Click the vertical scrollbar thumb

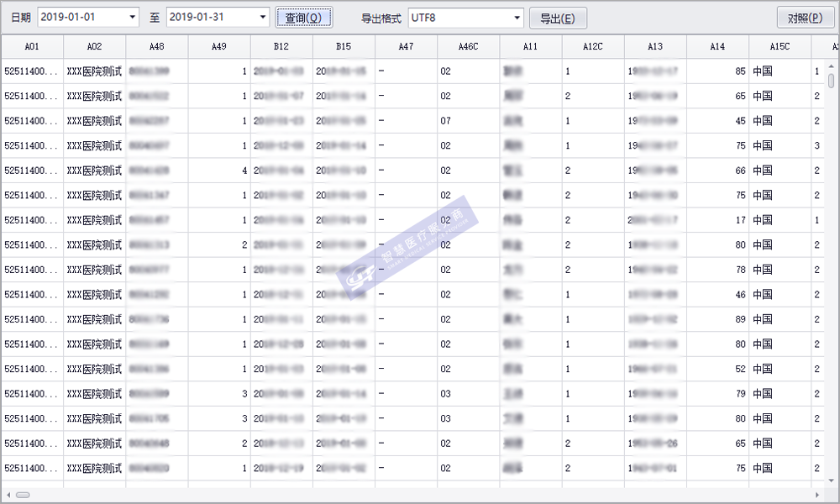point(832,81)
